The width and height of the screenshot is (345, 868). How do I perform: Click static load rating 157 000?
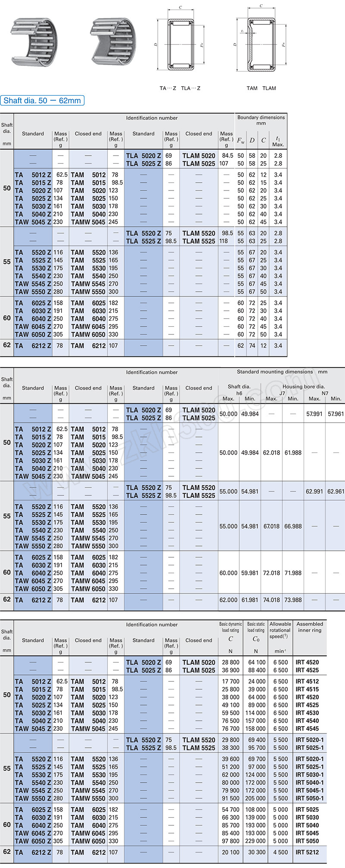pos(256,721)
